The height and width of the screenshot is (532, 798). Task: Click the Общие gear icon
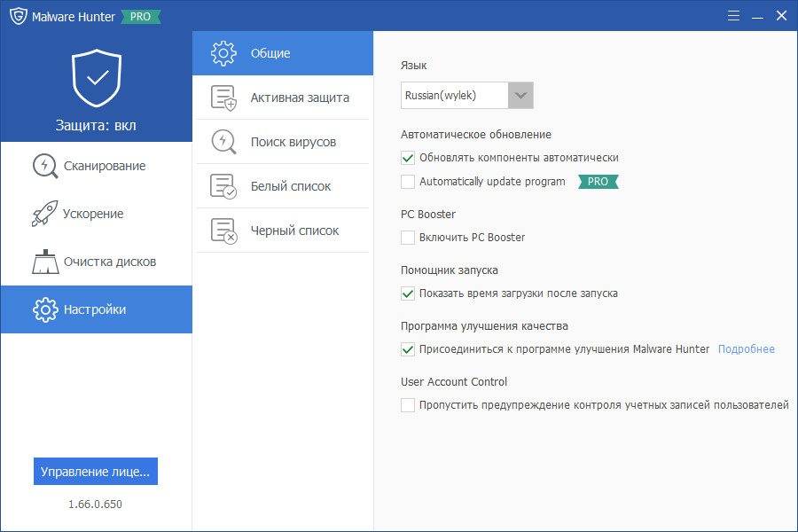[223, 53]
